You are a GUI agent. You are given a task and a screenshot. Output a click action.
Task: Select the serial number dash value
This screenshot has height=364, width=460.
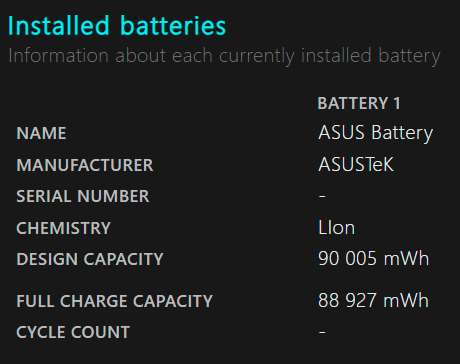coord(322,196)
